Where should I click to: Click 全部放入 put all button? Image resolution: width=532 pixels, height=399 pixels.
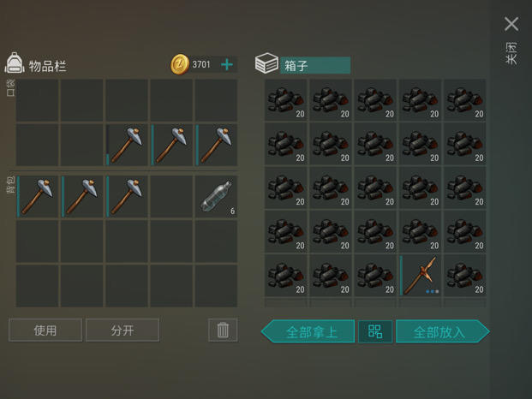coord(443,331)
